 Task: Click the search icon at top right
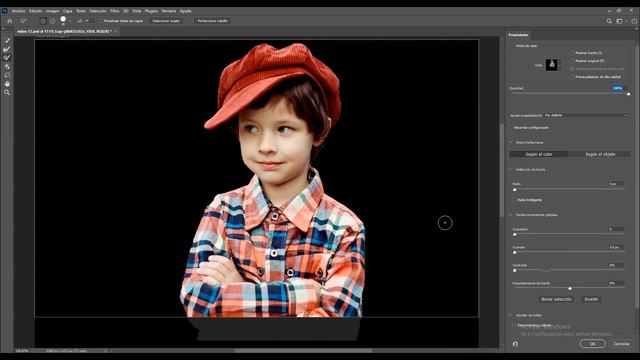point(609,21)
